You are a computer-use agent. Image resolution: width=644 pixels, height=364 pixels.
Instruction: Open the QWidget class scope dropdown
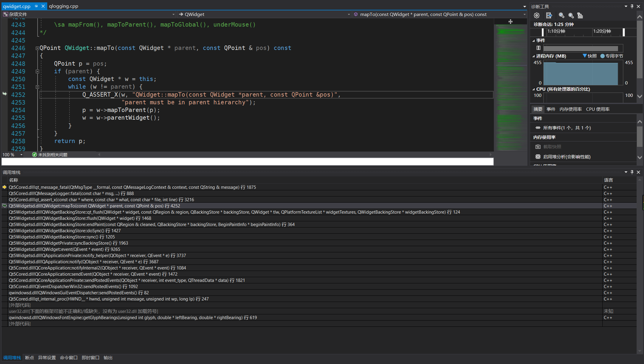click(x=349, y=14)
